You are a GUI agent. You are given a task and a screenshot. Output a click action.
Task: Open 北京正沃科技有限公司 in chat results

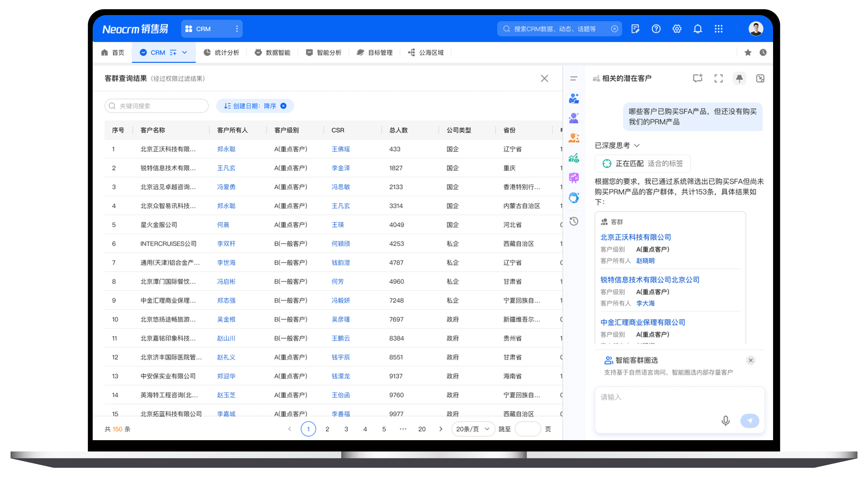635,237
